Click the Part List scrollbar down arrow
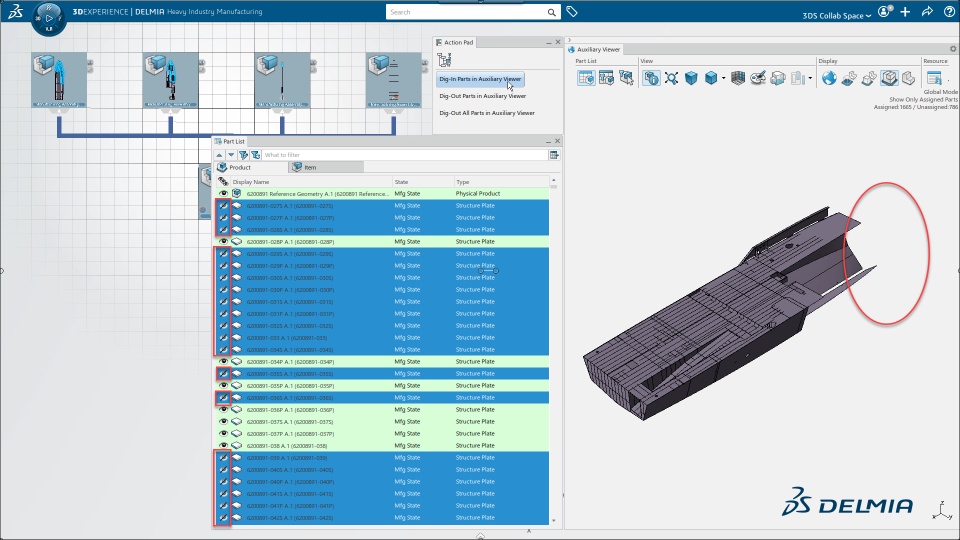Image resolution: width=960 pixels, height=540 pixels. (x=554, y=521)
